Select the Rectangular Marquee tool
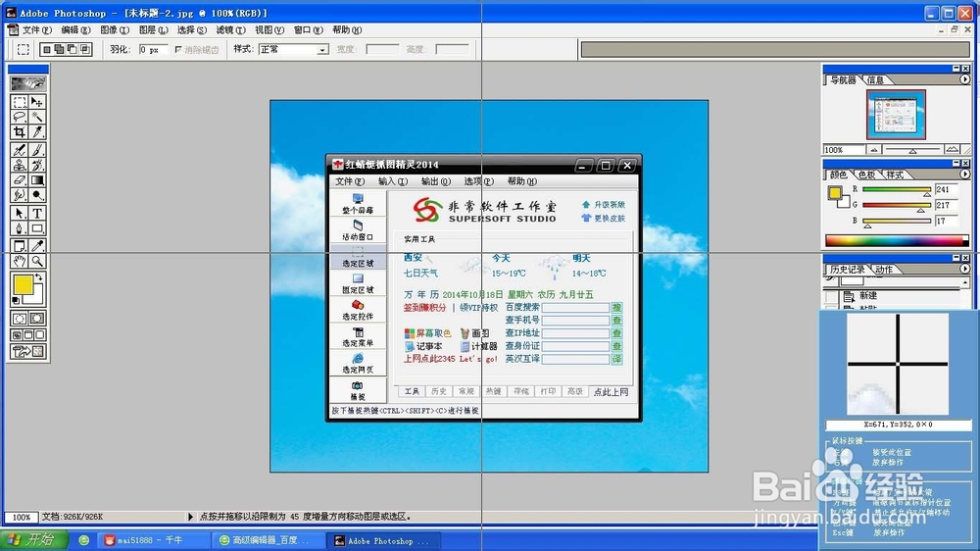This screenshot has width=980, height=551. [x=20, y=102]
